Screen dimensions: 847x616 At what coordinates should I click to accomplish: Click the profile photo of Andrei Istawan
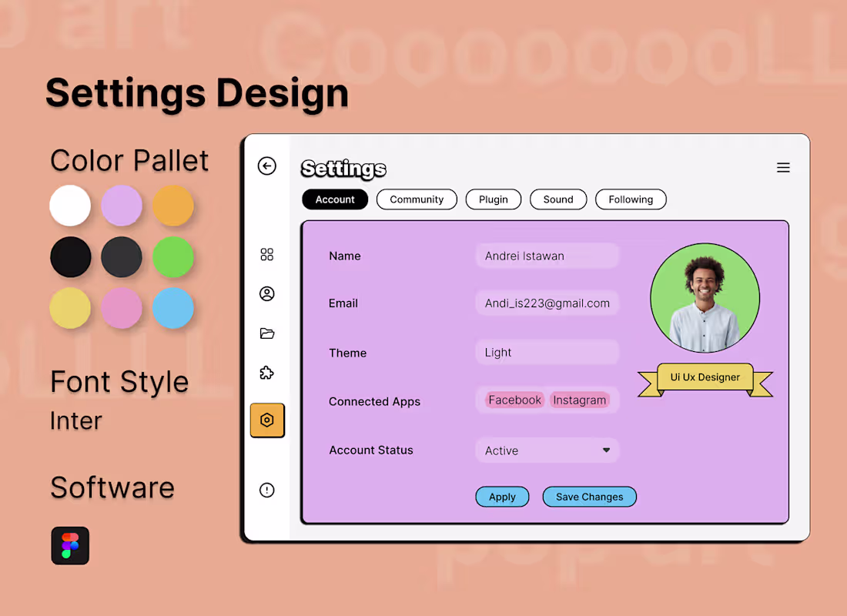tap(705, 298)
